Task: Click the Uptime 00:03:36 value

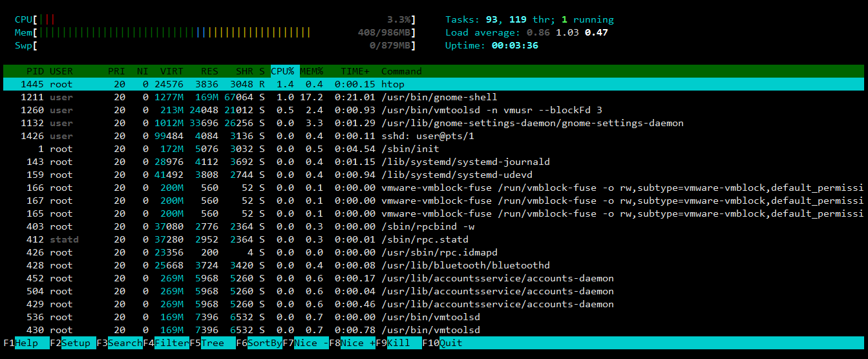Action: [x=514, y=45]
